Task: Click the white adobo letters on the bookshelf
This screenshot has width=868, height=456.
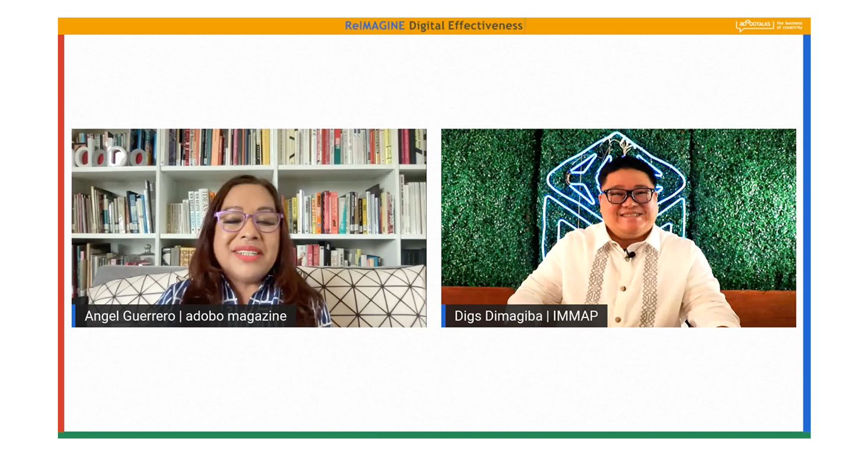Action: coord(111,155)
